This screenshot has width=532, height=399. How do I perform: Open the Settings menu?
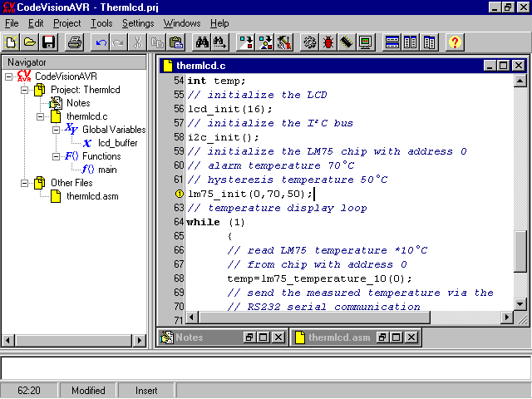click(x=138, y=23)
